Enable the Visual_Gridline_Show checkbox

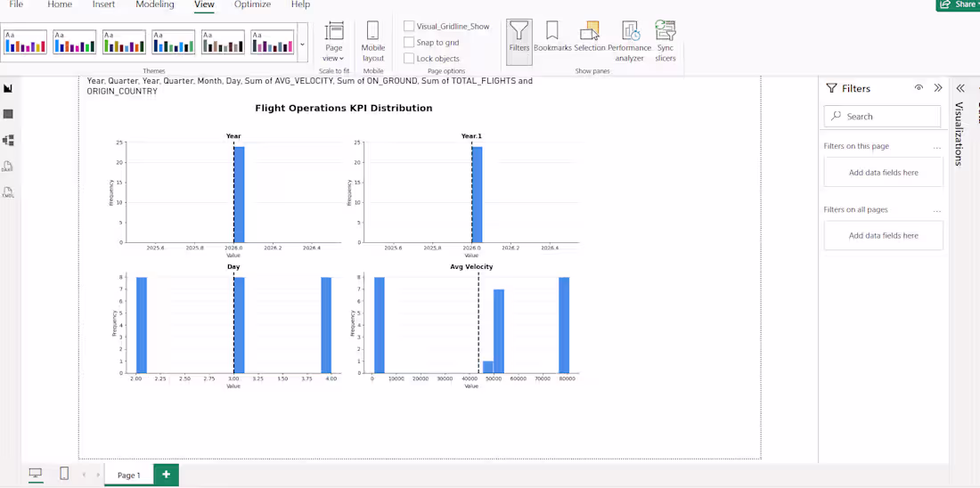(409, 26)
